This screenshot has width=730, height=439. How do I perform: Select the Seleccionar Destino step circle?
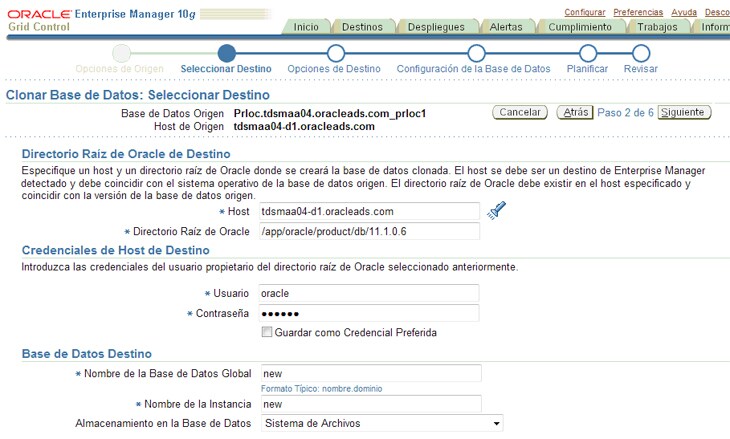(x=227, y=54)
